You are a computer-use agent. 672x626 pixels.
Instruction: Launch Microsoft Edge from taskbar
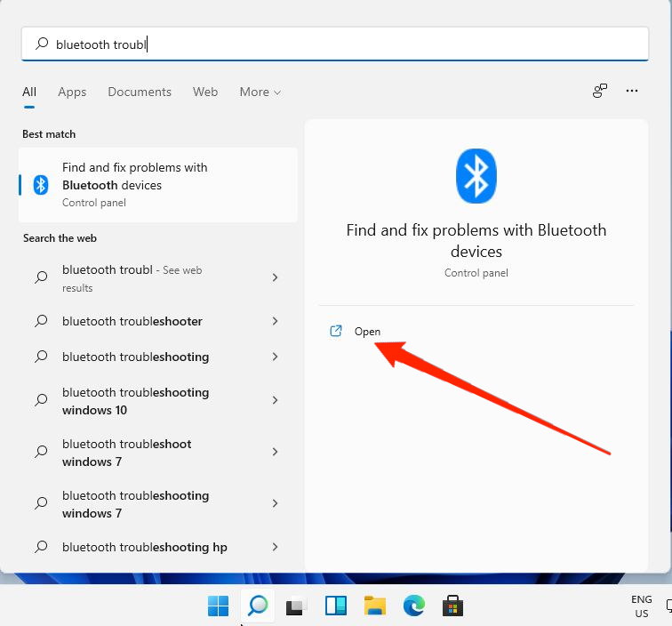tap(414, 606)
